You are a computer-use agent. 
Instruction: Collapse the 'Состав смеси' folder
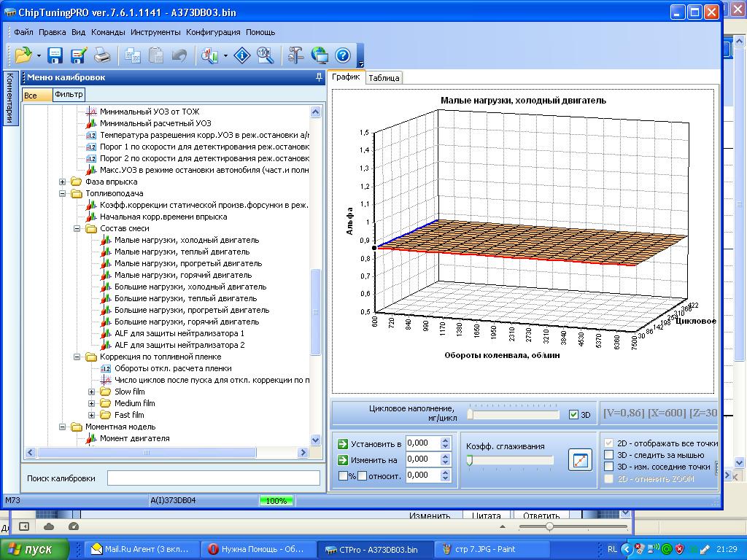(x=77, y=228)
